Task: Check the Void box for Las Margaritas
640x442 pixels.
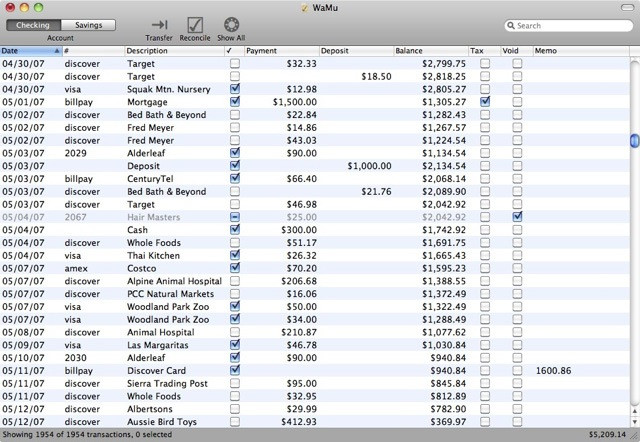Action: pos(517,345)
